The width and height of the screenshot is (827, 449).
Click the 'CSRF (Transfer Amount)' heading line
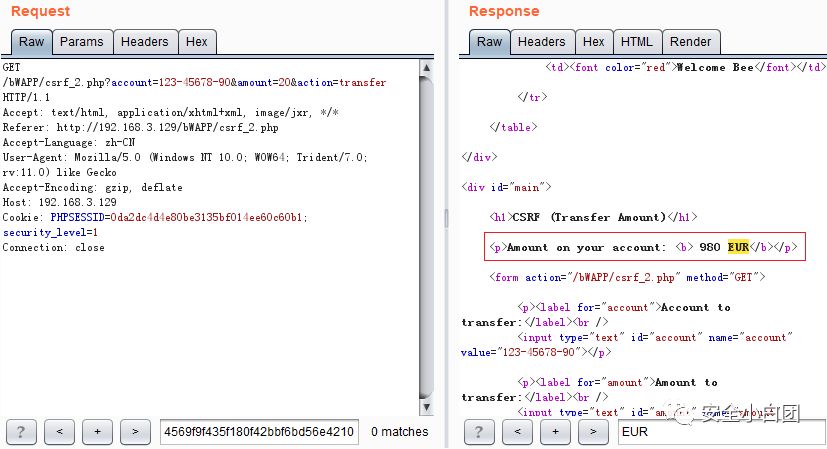coord(593,217)
